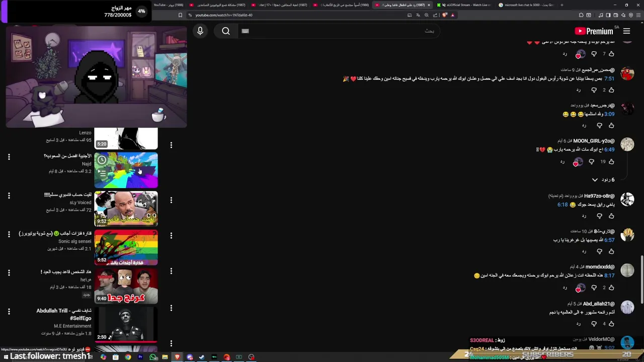
Task: Open WhatsApp from the taskbar
Action: coord(152,357)
